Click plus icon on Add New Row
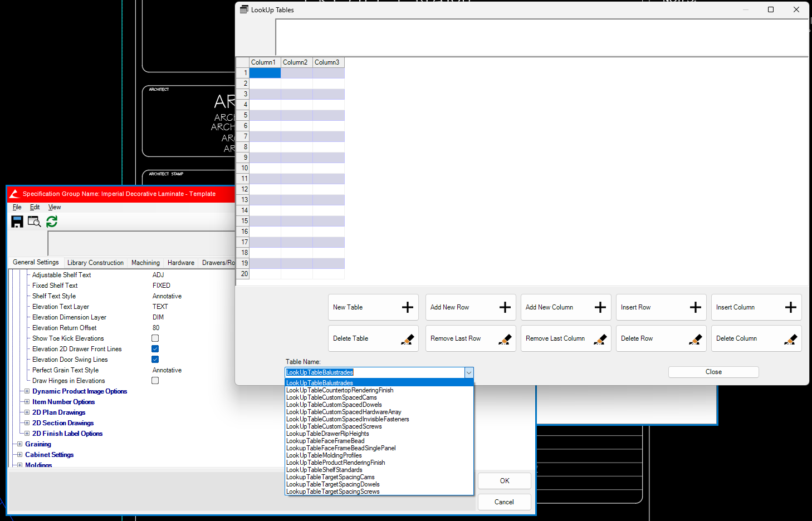Viewport: 812px width, 521px height. (x=505, y=307)
